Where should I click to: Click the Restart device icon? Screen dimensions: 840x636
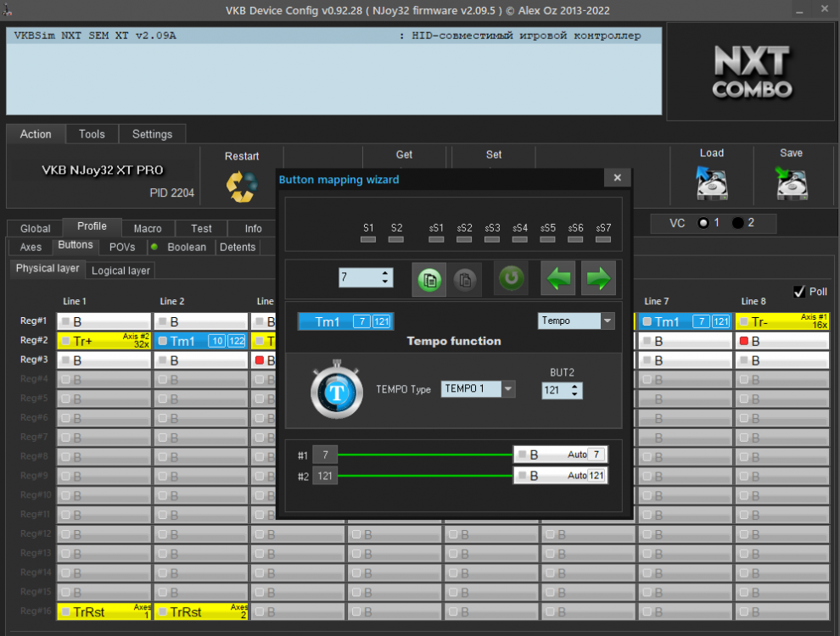[x=241, y=186]
